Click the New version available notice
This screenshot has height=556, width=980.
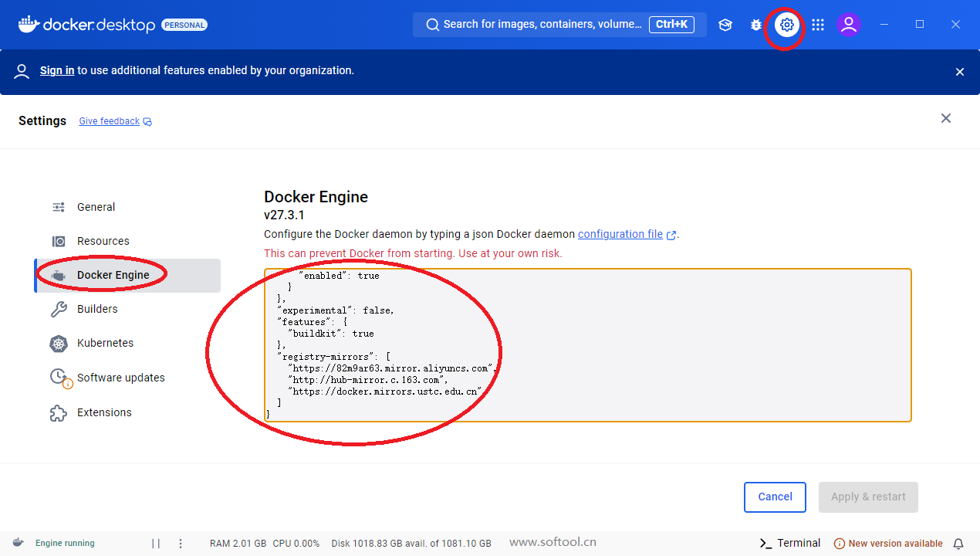(x=888, y=544)
